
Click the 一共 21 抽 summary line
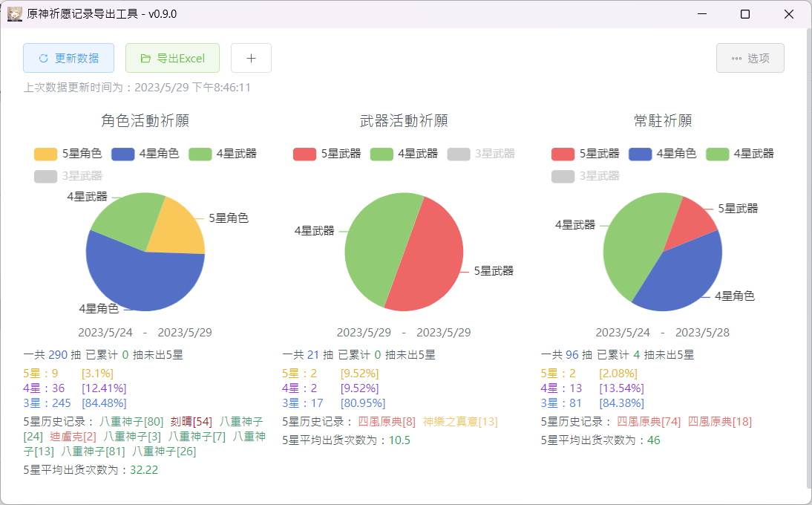359,355
